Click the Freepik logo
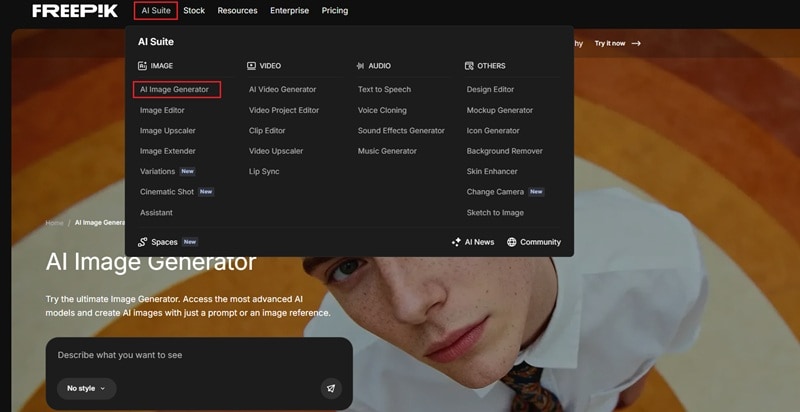 point(75,11)
